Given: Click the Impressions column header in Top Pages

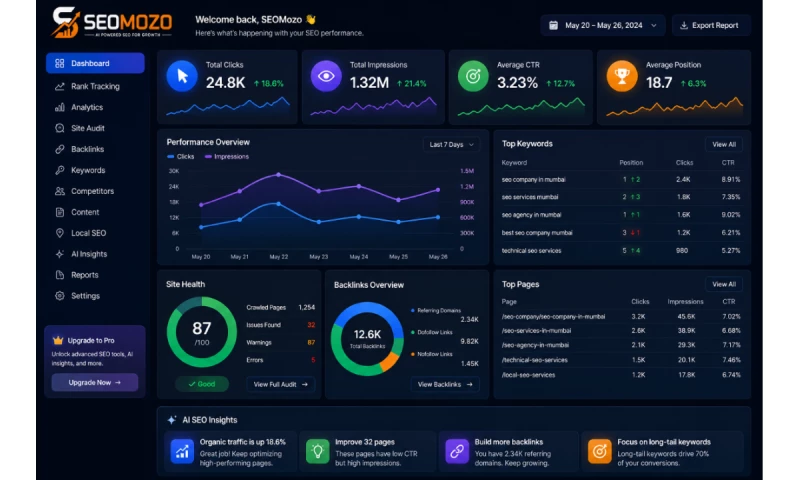Looking at the screenshot, I should (685, 301).
